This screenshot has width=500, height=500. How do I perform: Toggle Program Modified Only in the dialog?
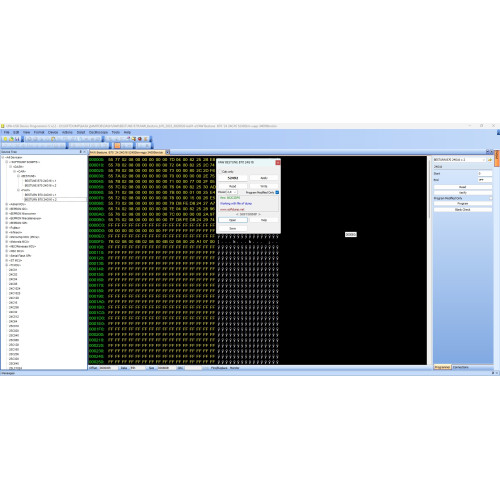(277, 192)
